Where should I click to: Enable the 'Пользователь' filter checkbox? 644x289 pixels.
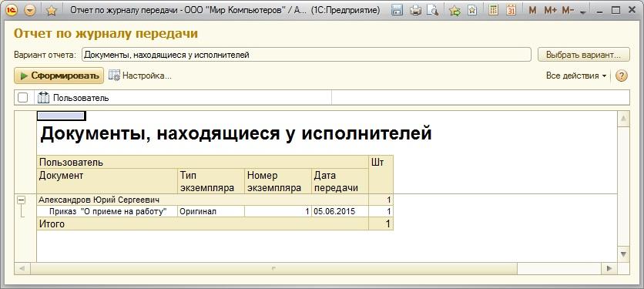[22, 98]
